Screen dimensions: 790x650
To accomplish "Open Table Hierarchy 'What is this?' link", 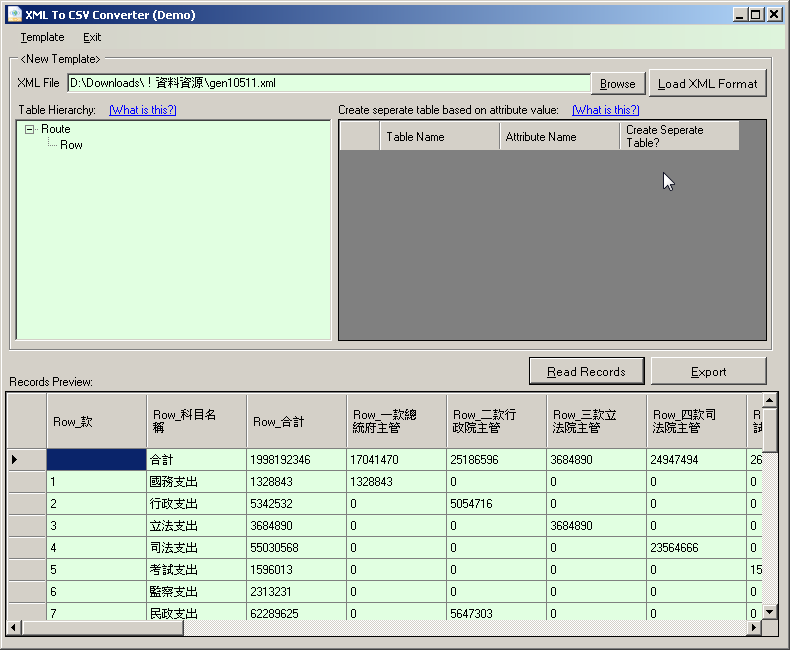I will (x=142, y=110).
